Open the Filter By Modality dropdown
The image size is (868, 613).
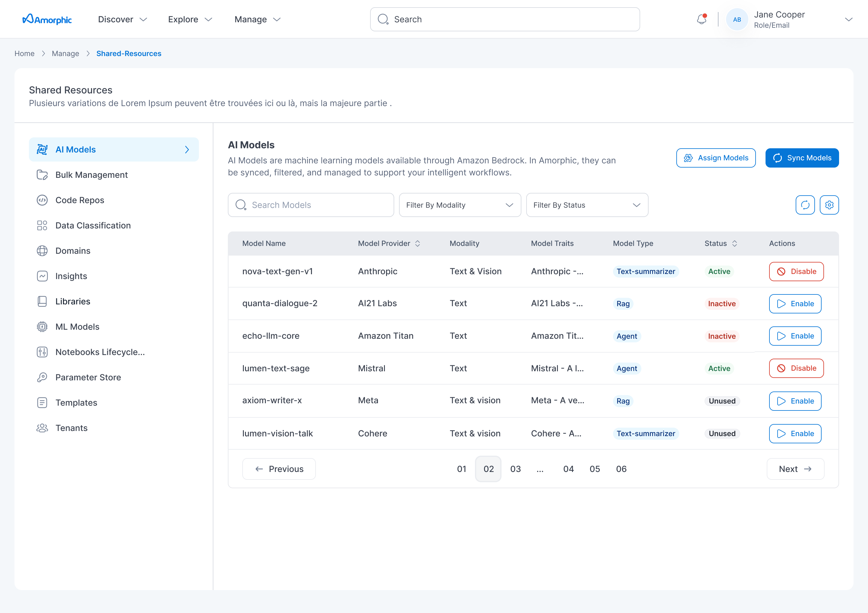pos(460,205)
